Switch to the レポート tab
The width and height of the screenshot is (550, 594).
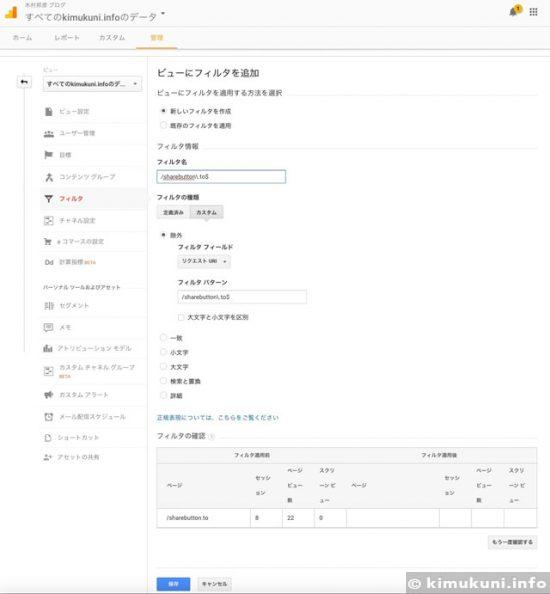tap(67, 38)
